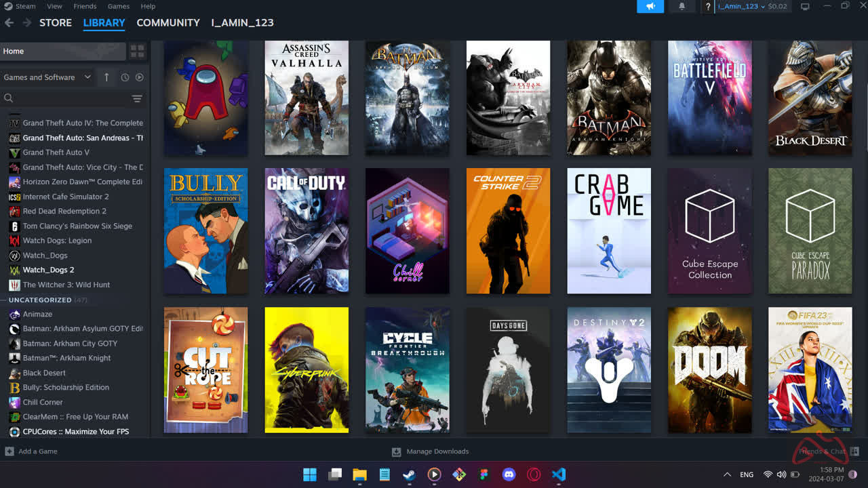Open collections grid view icon
The width and height of the screenshot is (868, 488).
138,52
